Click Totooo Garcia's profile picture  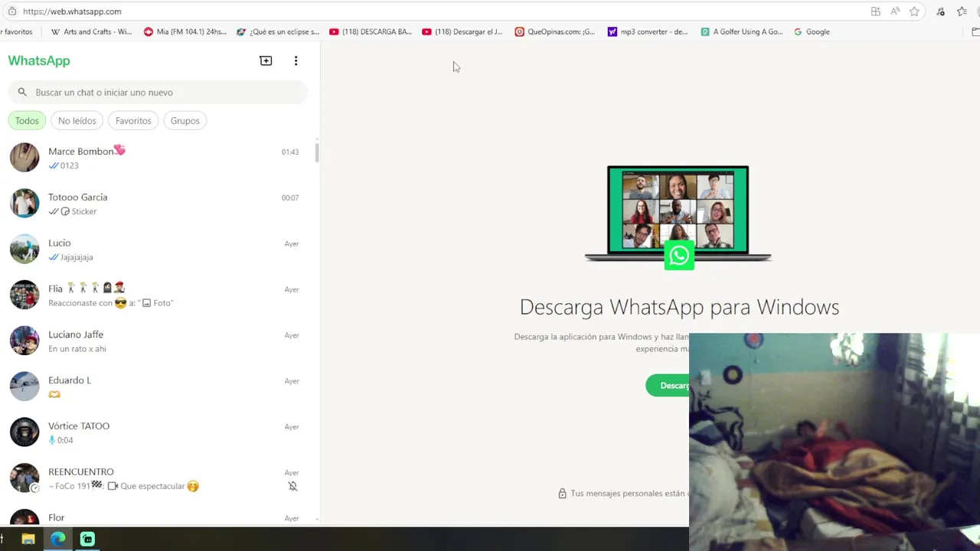click(24, 204)
